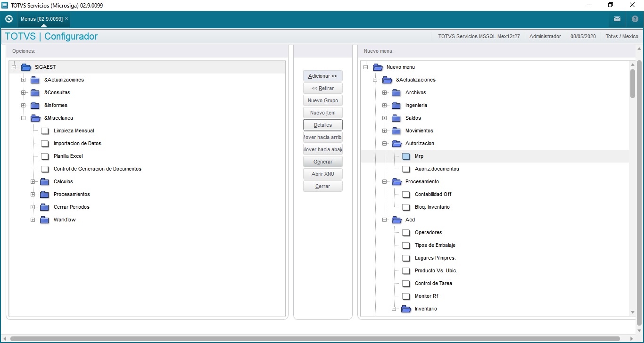The image size is (644, 343).
Task: Click the Adicionar >> button
Action: (323, 76)
